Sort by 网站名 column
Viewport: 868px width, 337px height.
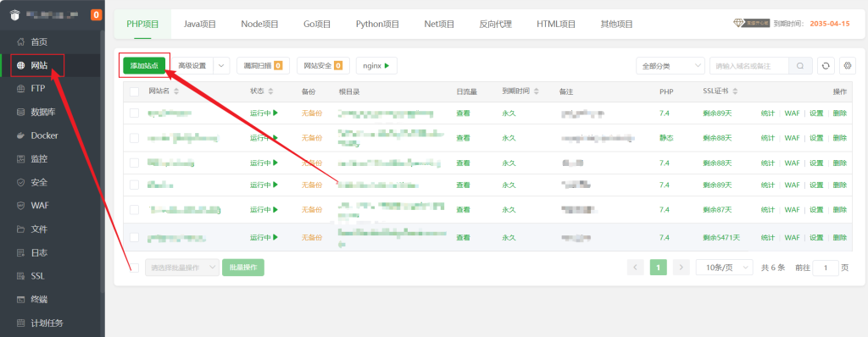tap(176, 91)
